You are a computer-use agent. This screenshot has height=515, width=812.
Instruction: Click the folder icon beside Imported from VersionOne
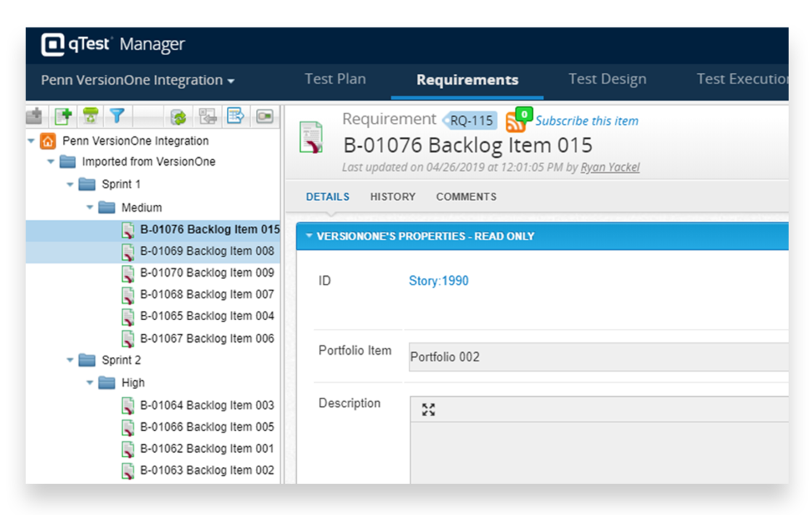click(68, 162)
